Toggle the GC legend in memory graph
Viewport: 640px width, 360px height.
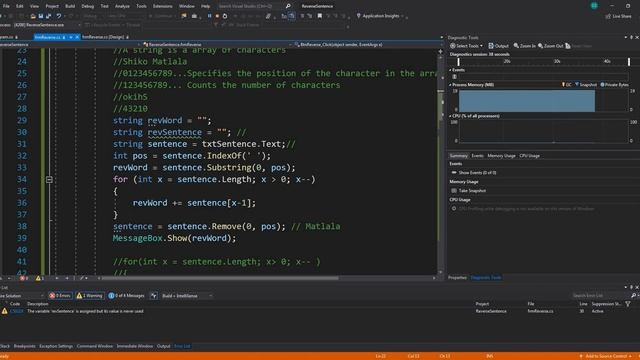[567, 85]
